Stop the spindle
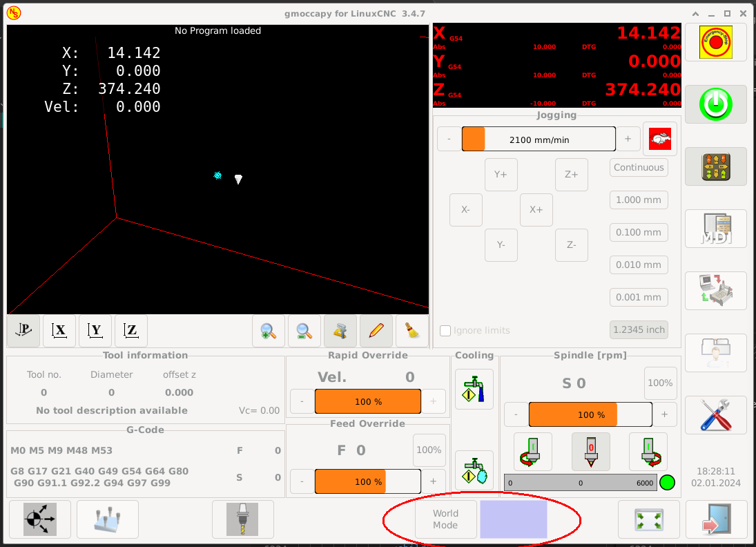 coord(590,452)
